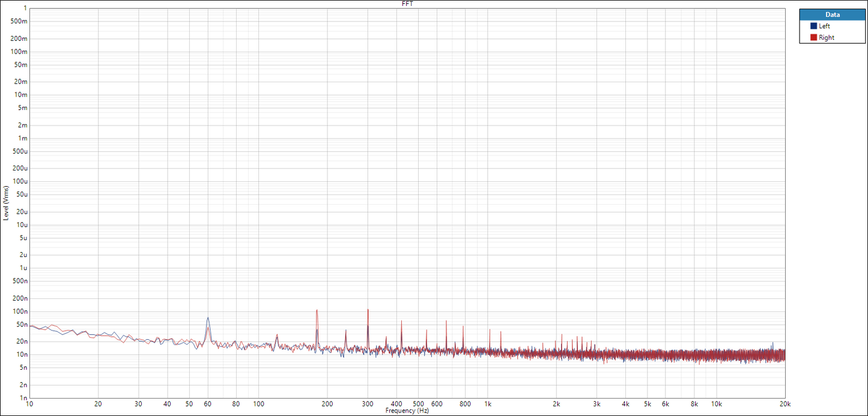The width and height of the screenshot is (868, 416).
Task: Click the 1 label atop the level axis
Action: coord(25,8)
